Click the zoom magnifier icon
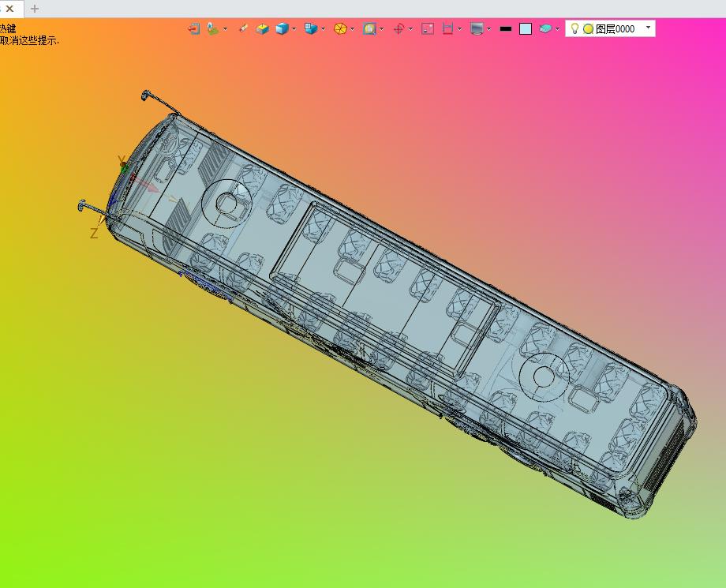 369,28
